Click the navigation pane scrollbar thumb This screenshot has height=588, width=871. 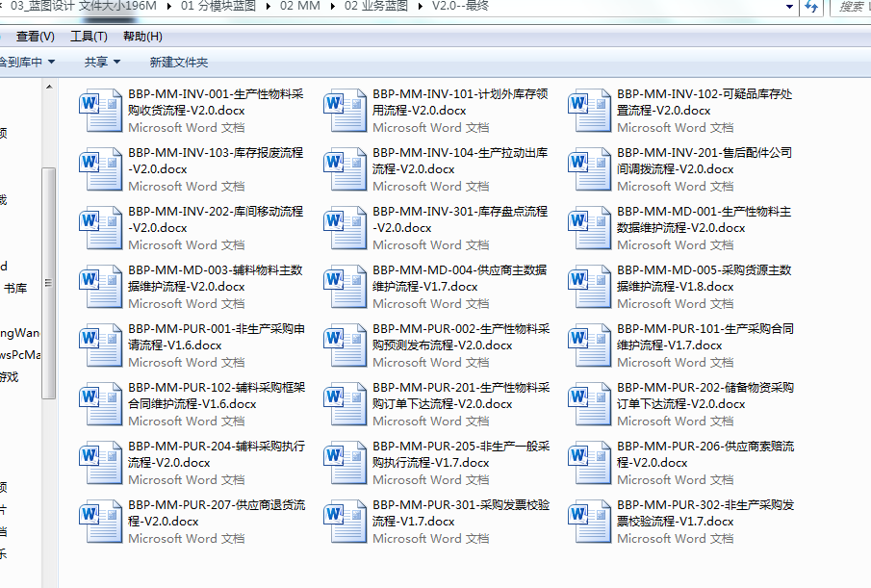click(x=49, y=284)
